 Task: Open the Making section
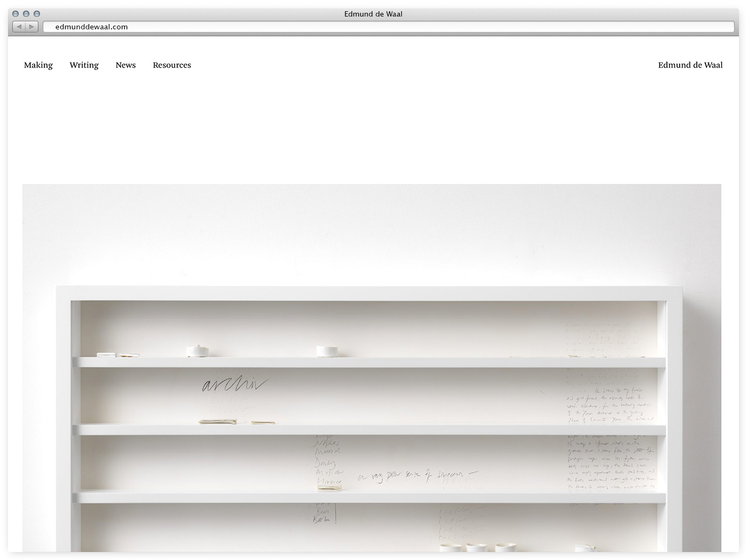(38, 65)
